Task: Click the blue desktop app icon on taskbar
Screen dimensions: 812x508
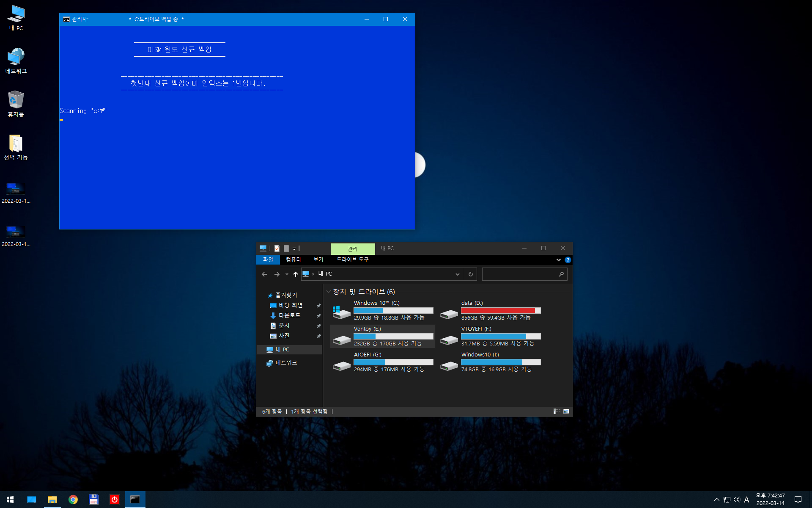Action: (31, 500)
